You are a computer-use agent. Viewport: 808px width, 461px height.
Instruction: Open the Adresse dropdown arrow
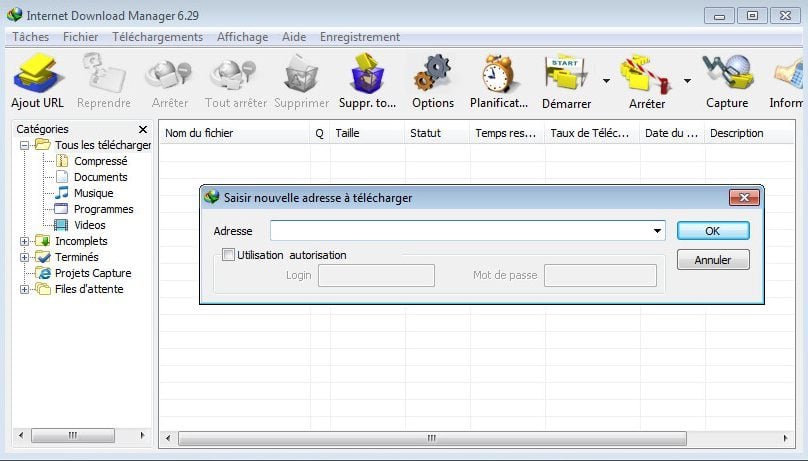(657, 231)
